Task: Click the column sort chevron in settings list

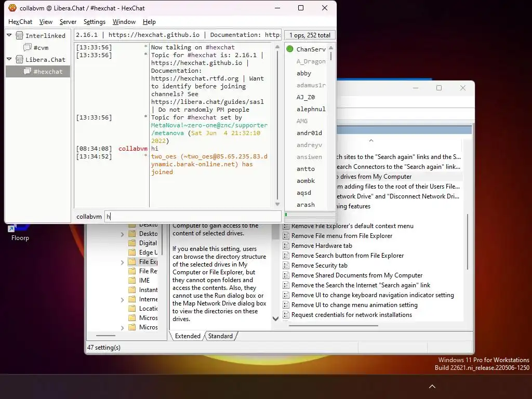Action: [x=371, y=140]
